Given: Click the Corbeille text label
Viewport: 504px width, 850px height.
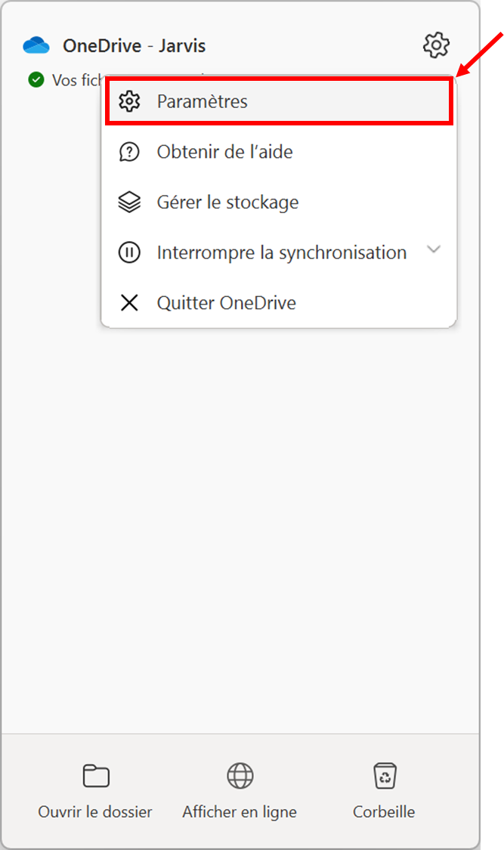Looking at the screenshot, I should [x=384, y=811].
